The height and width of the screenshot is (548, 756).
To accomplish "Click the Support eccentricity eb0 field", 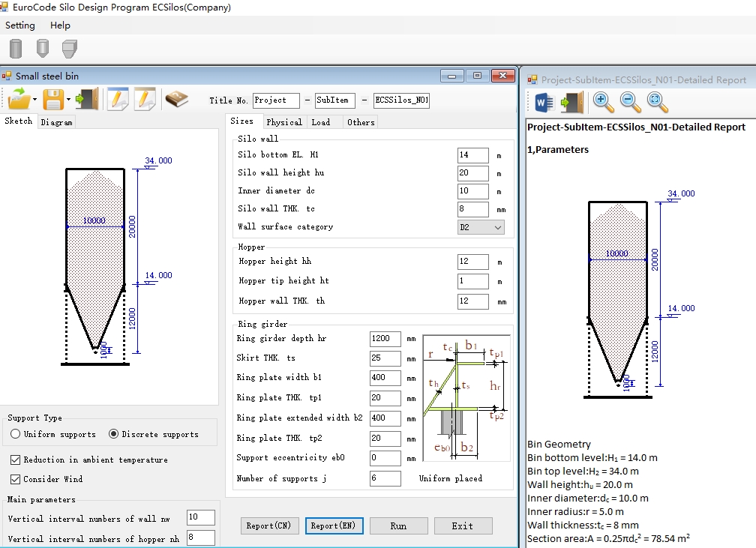I will (385, 458).
